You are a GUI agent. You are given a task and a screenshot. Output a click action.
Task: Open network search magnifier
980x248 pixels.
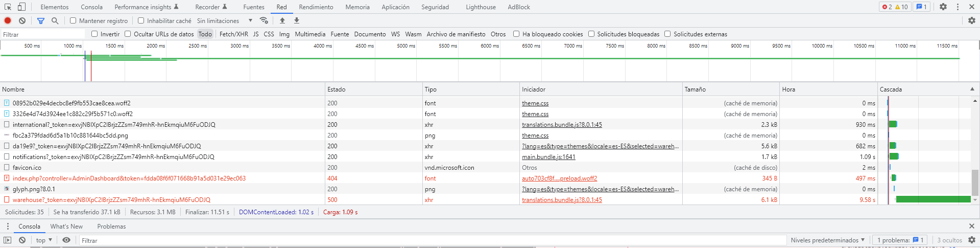pyautogui.click(x=55, y=20)
